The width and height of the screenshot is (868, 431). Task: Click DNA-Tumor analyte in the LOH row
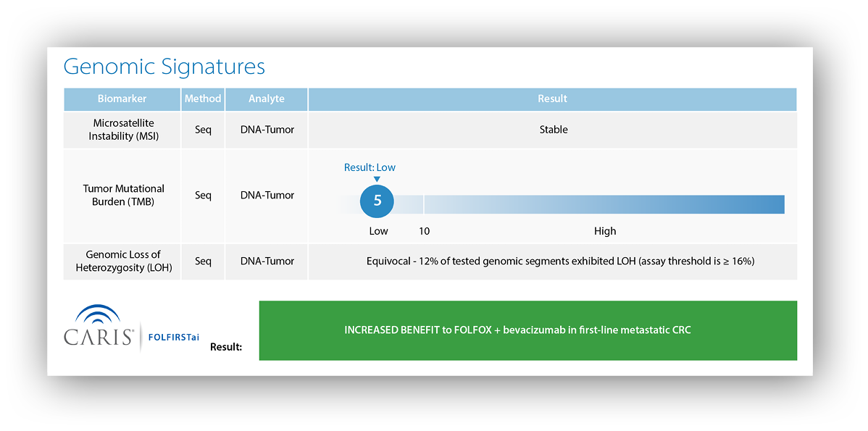267,261
